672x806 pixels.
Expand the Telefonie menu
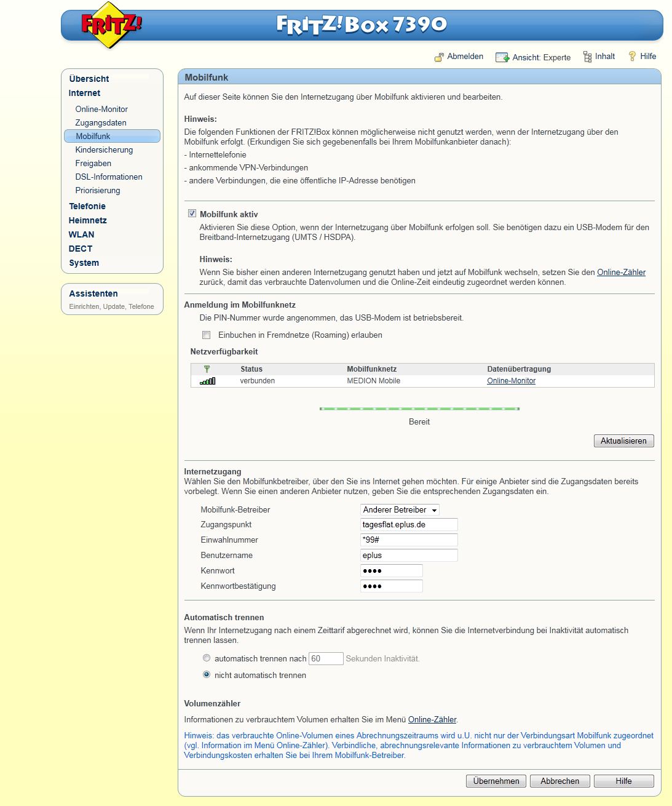tap(87, 206)
